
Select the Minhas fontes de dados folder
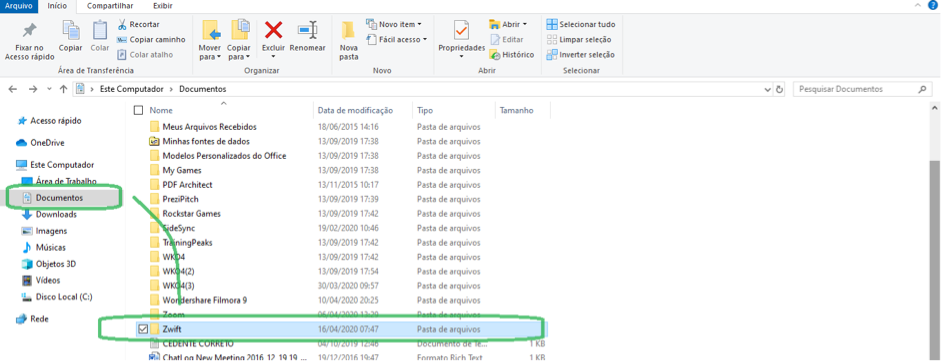coord(206,142)
